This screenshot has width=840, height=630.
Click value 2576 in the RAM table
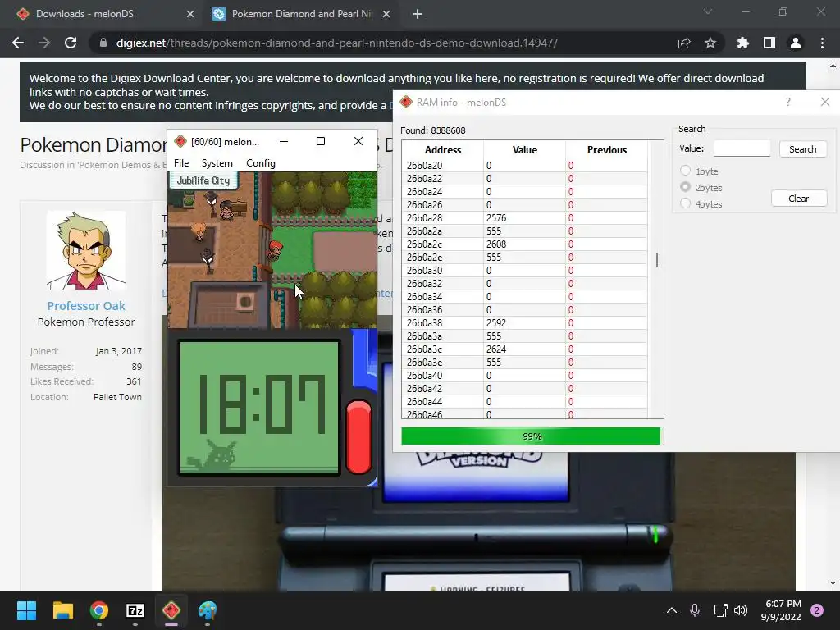click(496, 218)
